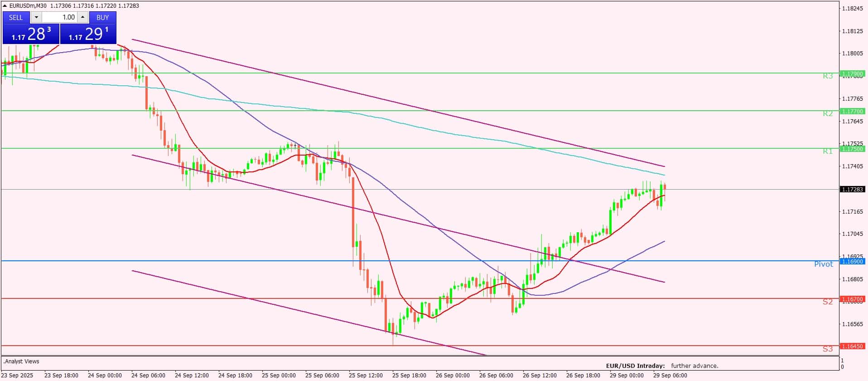Viewport: 868px width, 381px height.
Task: Click the 25 Sep 00:00 time label
Action: coord(279,376)
